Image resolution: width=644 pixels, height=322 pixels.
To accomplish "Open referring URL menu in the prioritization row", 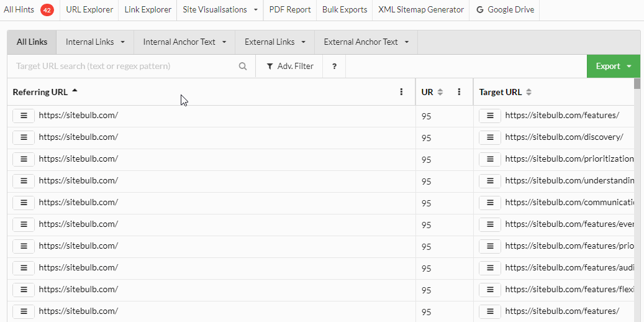I will [x=24, y=159].
